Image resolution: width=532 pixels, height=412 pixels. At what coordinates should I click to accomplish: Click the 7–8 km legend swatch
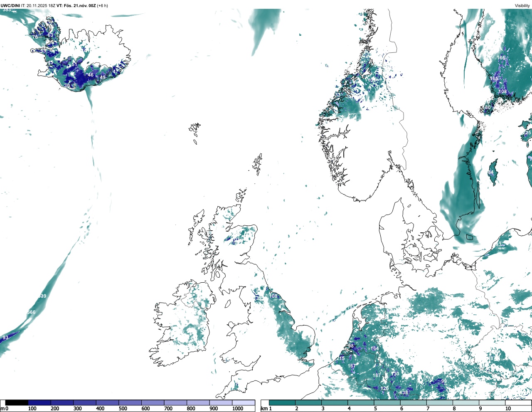[439, 403]
